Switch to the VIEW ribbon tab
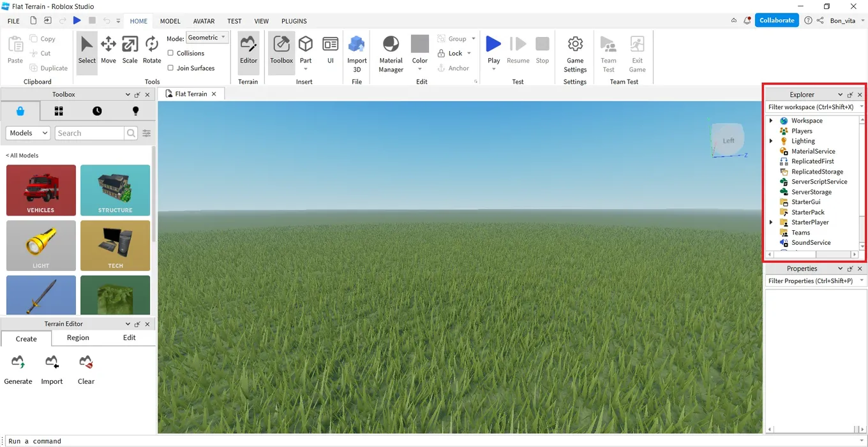 point(262,21)
